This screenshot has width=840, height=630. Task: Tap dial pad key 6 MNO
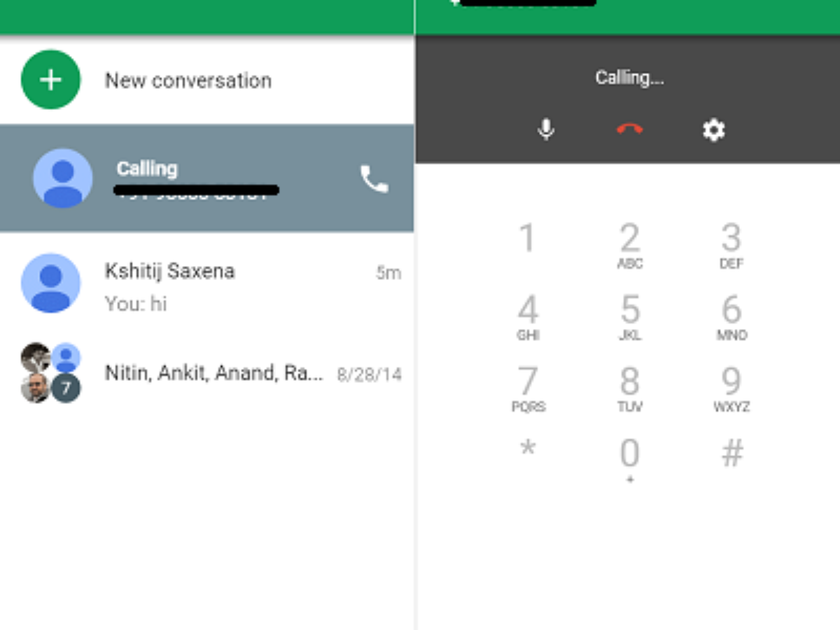click(731, 317)
